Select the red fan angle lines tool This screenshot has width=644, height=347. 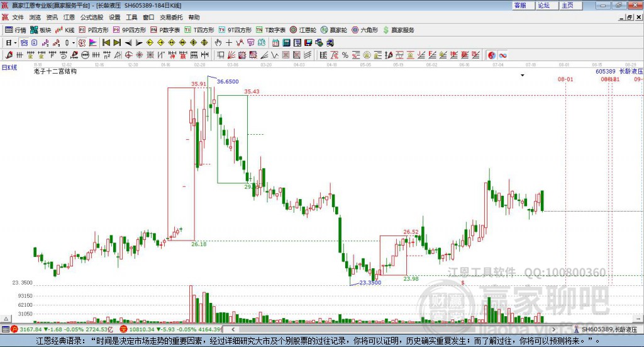point(231,55)
